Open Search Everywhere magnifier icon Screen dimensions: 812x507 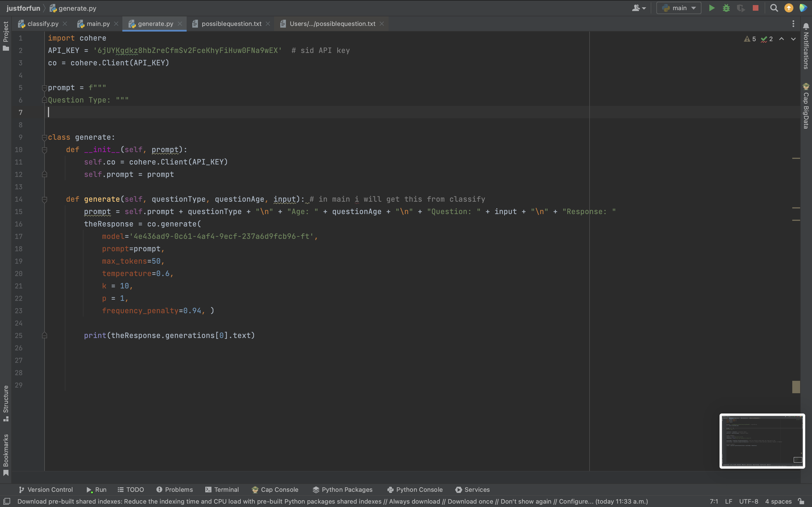point(774,8)
